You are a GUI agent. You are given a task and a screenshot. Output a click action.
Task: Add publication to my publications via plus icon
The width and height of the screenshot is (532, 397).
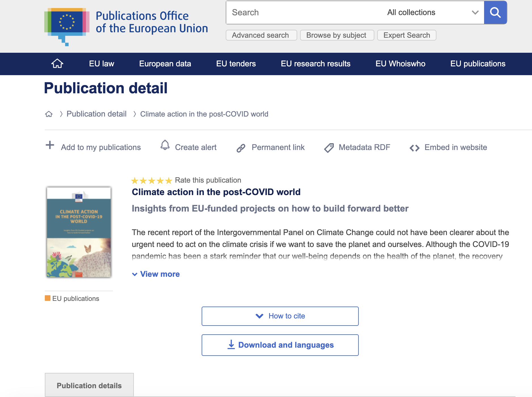coord(50,146)
